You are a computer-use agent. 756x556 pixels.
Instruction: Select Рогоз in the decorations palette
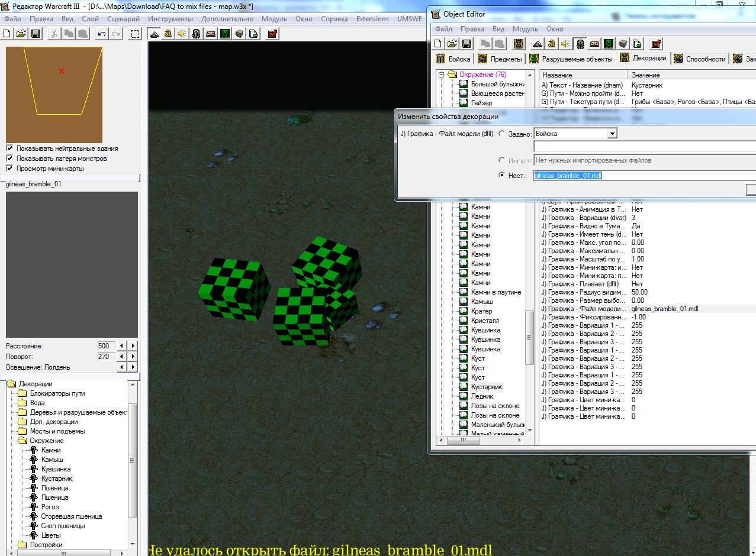tap(50, 507)
